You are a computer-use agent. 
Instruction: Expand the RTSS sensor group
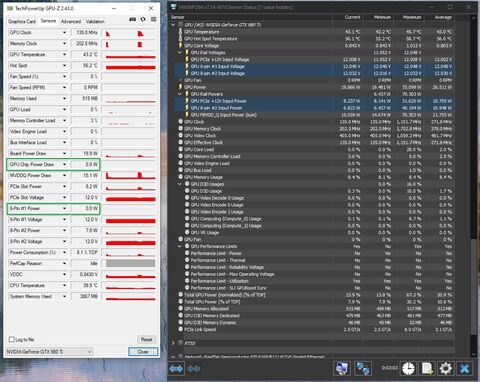pyautogui.click(x=173, y=343)
